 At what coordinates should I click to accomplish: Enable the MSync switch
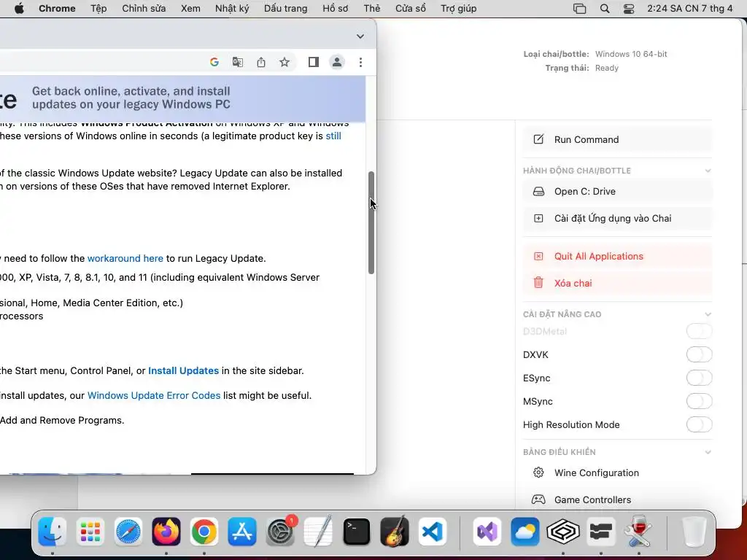click(x=699, y=401)
